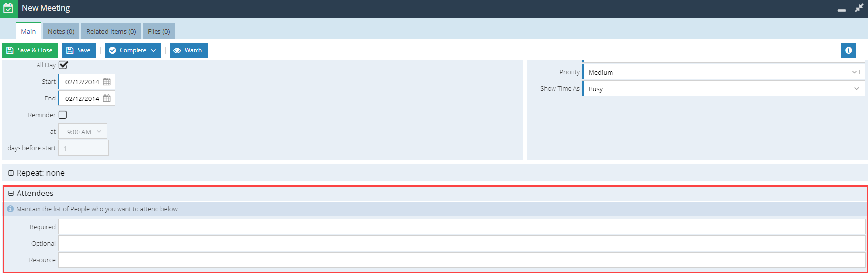Viewport: 868px width, 273px height.
Task: Click the Optional attendees field
Action: coord(462,243)
